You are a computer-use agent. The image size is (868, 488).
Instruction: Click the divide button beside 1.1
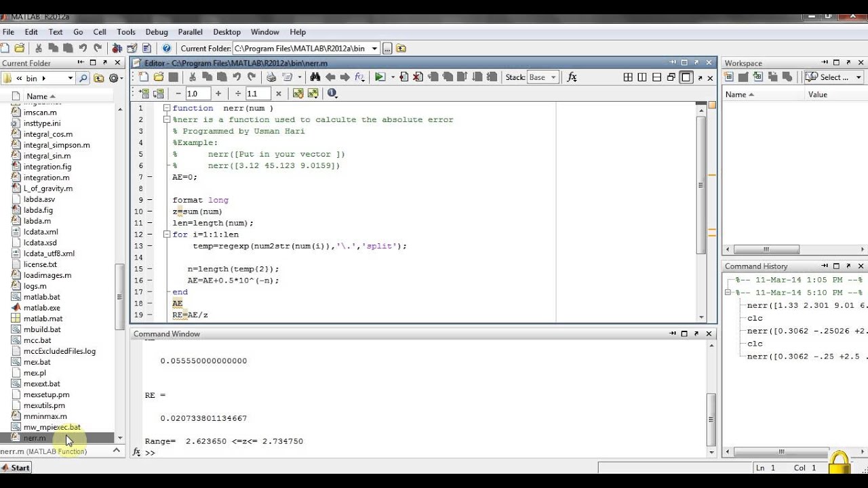[238, 94]
